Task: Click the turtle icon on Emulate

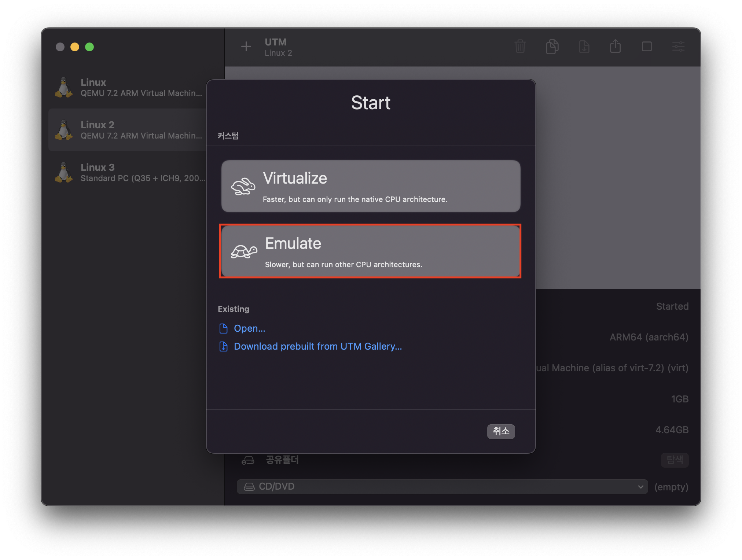Action: click(244, 251)
